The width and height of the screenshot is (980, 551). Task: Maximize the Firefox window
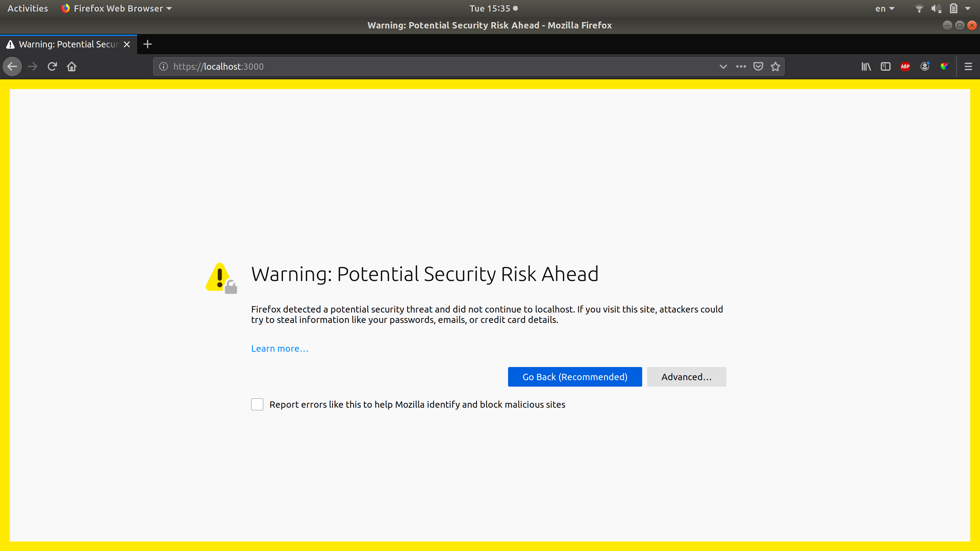959,25
